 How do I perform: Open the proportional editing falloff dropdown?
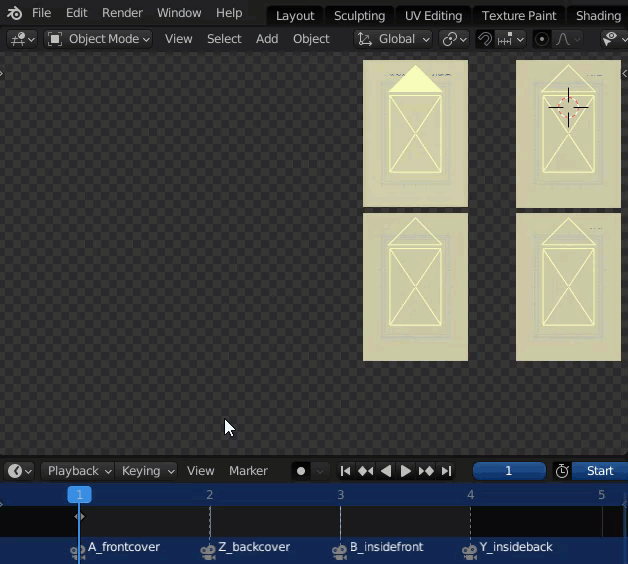pyautogui.click(x=567, y=39)
